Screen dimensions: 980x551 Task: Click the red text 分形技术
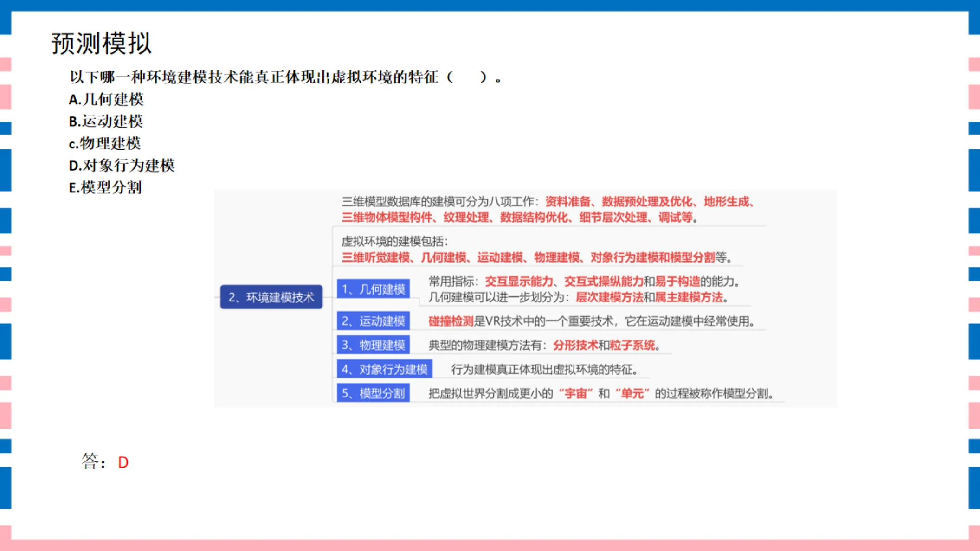pos(575,345)
